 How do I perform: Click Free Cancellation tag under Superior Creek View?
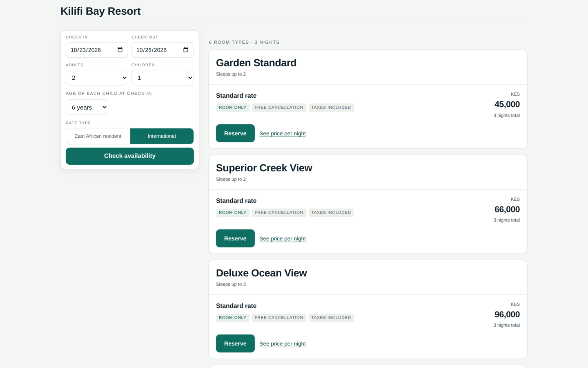tap(279, 213)
